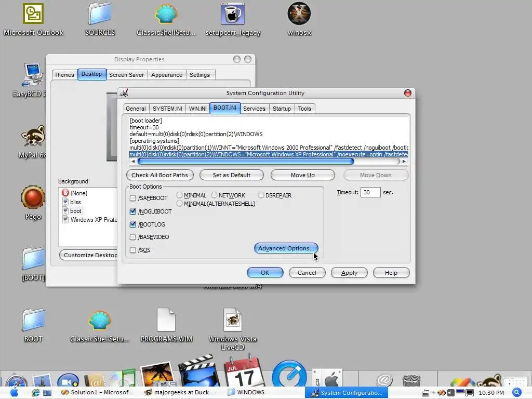This screenshot has width=532, height=399.
Task: Click the Set as Default button
Action: point(231,175)
